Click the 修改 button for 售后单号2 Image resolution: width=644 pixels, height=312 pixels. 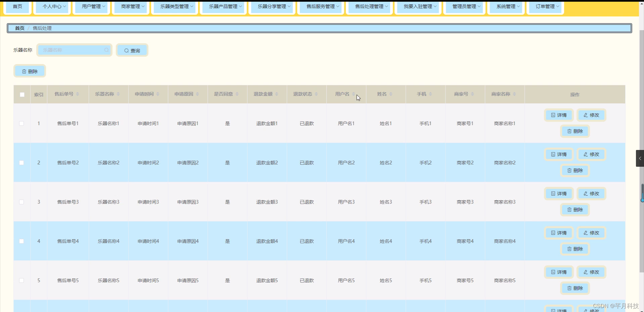pos(591,154)
